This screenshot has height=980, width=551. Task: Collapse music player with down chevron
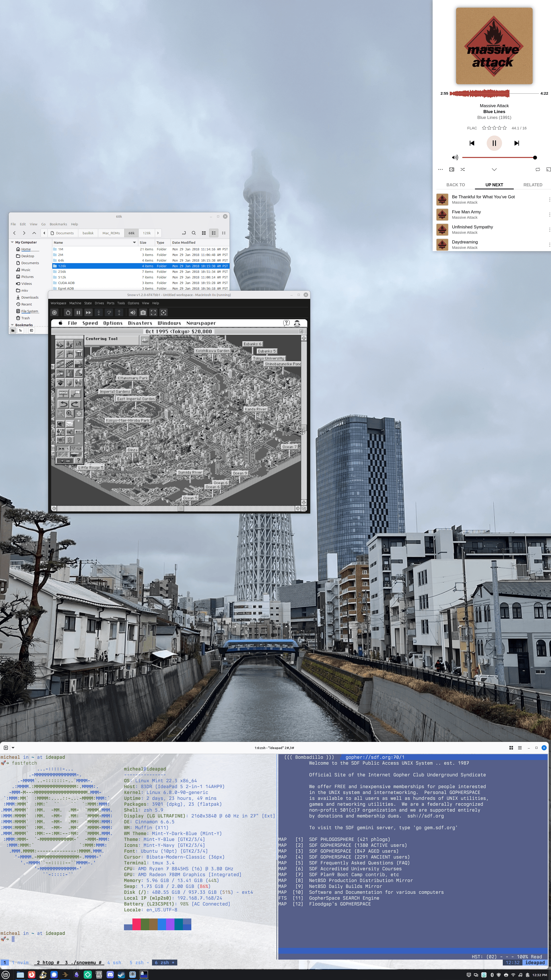click(x=494, y=169)
